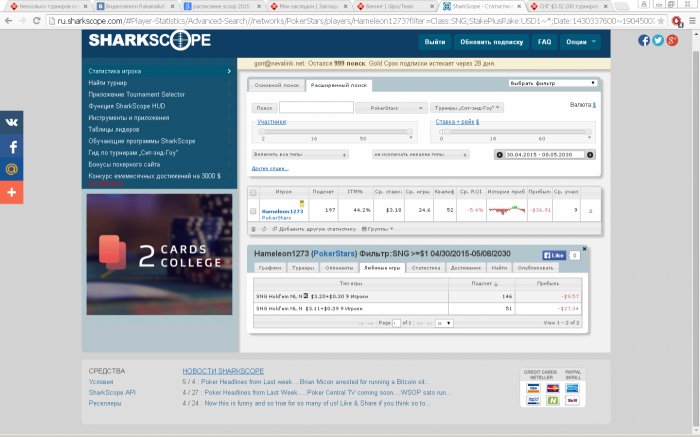Open the 'Турниры' tab

coord(303,268)
